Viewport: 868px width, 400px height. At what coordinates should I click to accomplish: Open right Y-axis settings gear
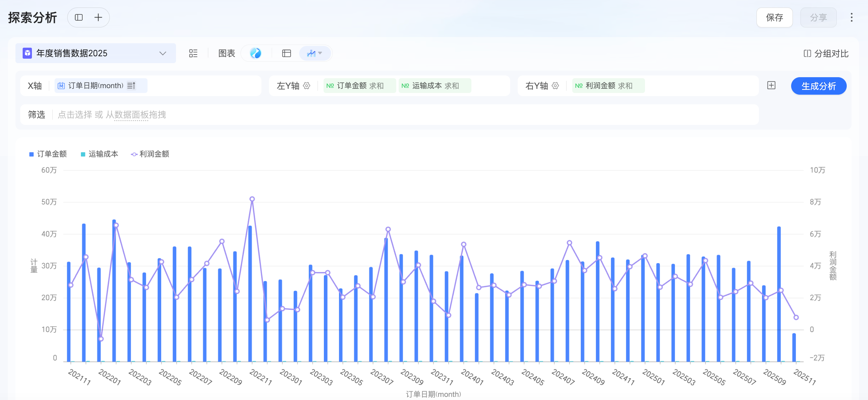click(x=555, y=86)
